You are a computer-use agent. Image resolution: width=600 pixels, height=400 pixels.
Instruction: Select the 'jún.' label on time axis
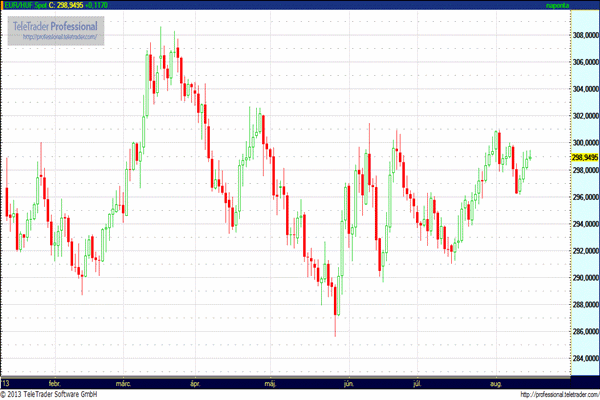pyautogui.click(x=348, y=383)
